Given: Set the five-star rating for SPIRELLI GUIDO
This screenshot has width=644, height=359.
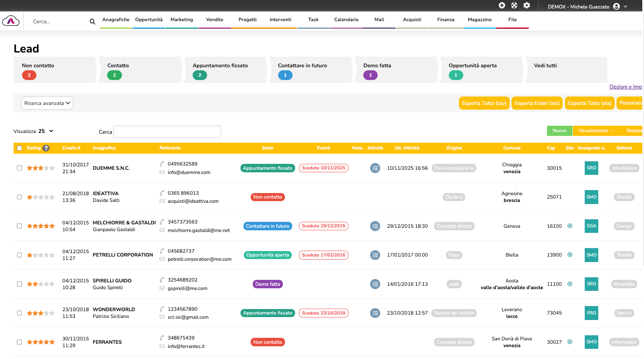Looking at the screenshot, I should [52, 284].
